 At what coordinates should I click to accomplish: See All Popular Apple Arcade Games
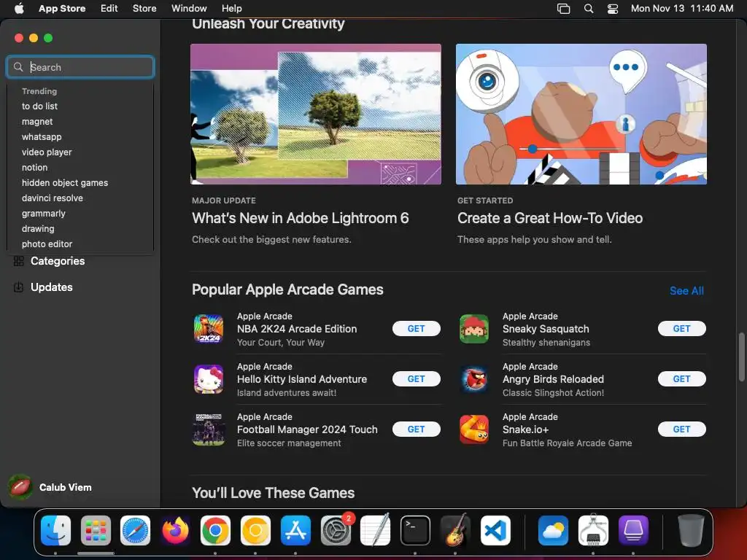click(x=686, y=290)
